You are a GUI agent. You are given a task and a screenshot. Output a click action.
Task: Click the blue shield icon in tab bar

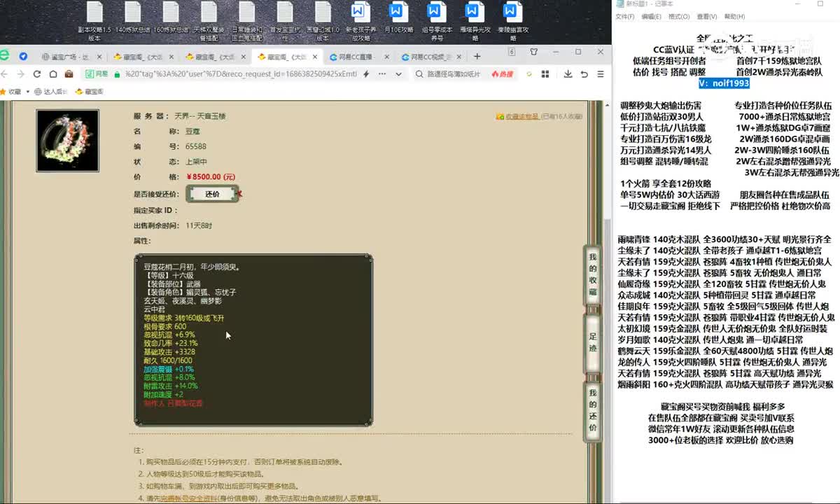click(23, 57)
